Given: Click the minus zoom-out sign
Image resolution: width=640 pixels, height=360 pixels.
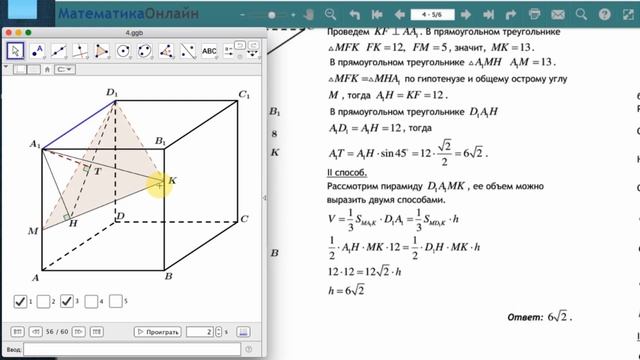Looking at the screenshot, I should point(242,15).
